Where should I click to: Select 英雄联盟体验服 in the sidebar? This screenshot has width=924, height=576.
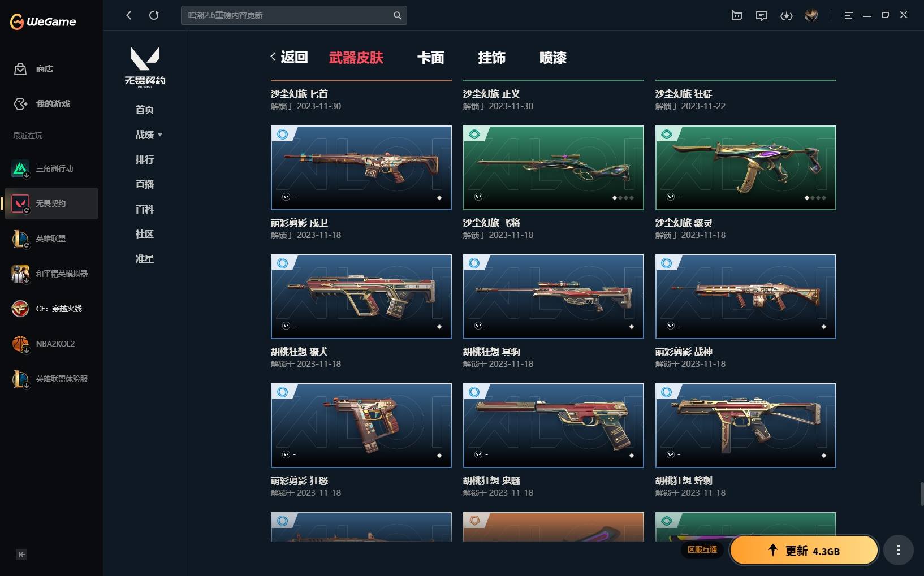point(51,379)
